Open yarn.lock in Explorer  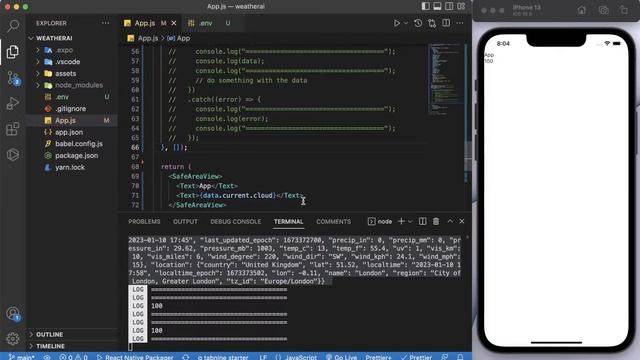[70, 167]
